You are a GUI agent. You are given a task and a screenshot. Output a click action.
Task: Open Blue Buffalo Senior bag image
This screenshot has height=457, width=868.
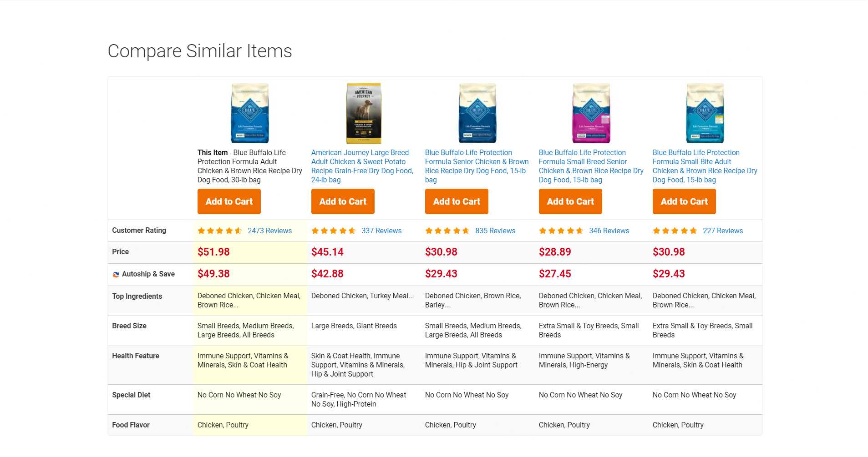[x=477, y=113]
